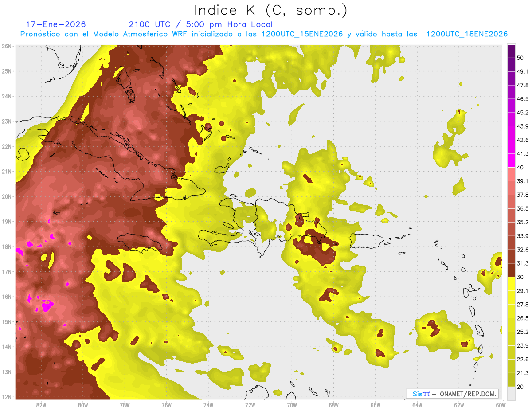Click the longitude axis label '66W'
The height and width of the screenshot is (411, 532).
coord(376,405)
